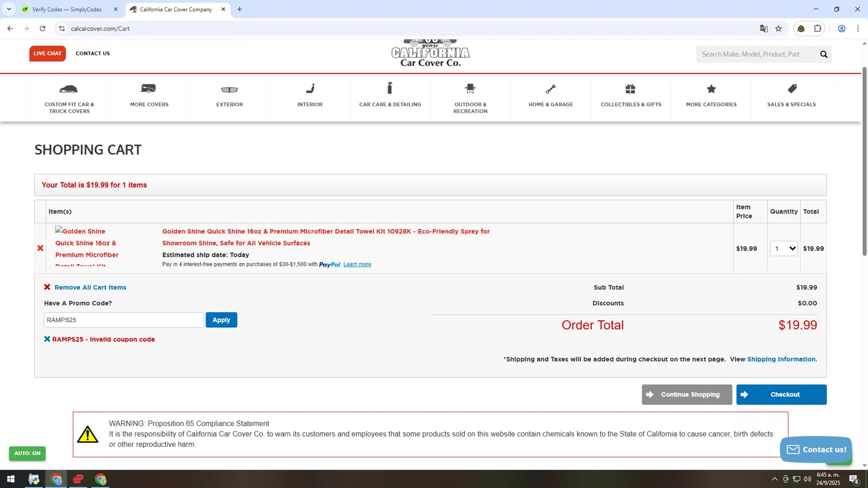This screenshot has height=488, width=868.
Task: Open the quantity dropdown
Action: [784, 249]
